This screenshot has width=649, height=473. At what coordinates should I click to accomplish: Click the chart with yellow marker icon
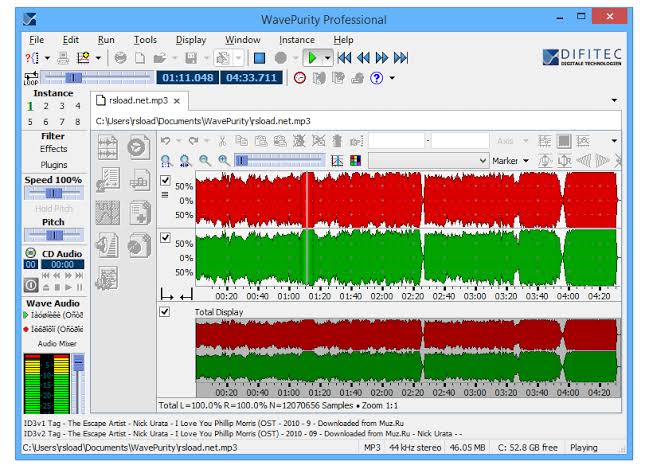(x=83, y=58)
